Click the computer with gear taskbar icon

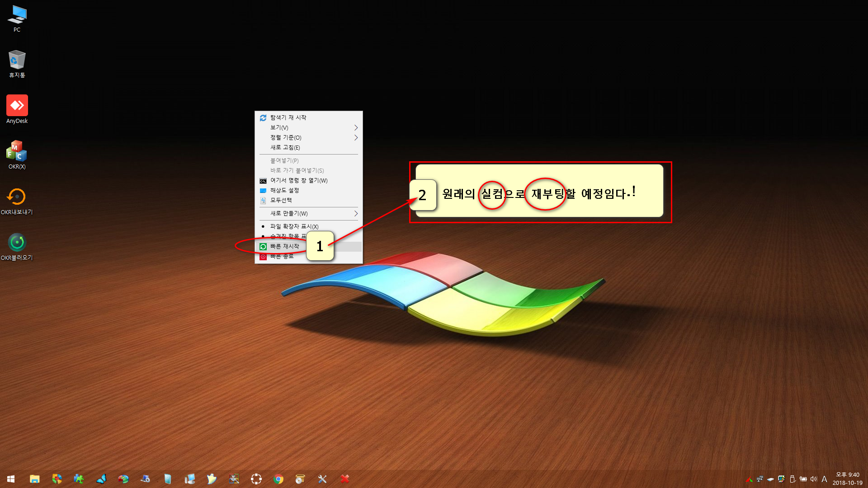146,479
